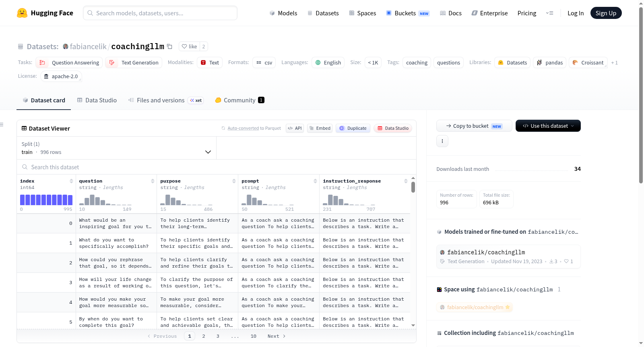Sort by the index column sort icon
Image resolution: width=644 pixels, height=347 pixels.
(x=71, y=181)
